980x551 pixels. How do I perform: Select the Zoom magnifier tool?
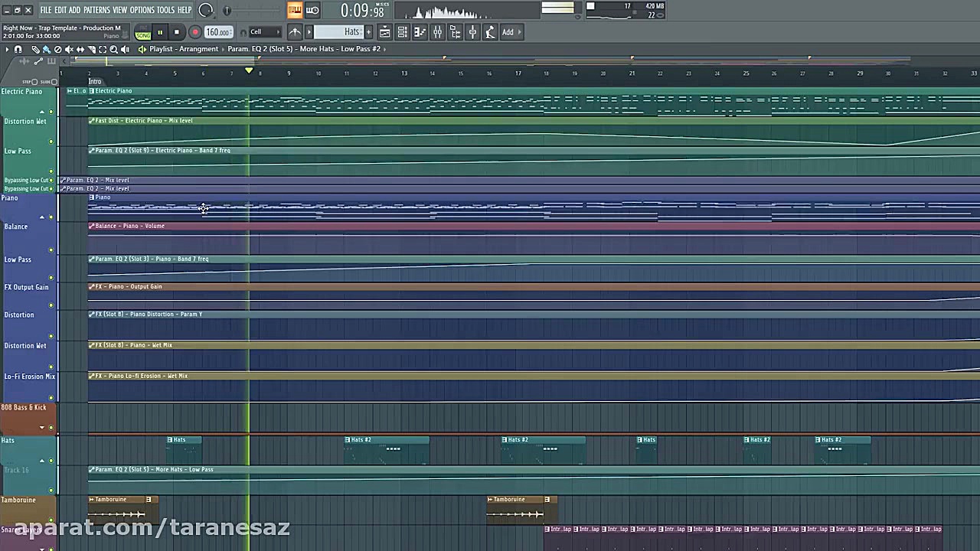[x=114, y=49]
